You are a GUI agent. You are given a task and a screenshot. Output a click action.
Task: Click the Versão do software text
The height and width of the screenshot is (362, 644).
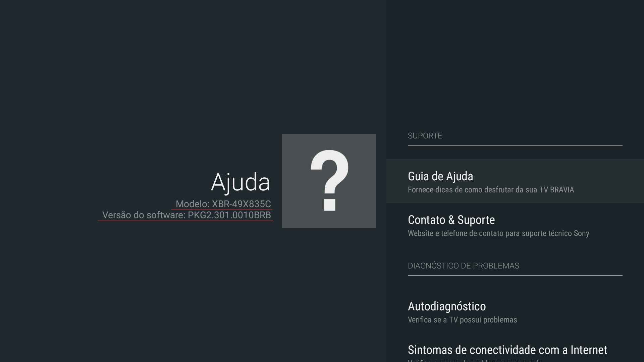(186, 215)
